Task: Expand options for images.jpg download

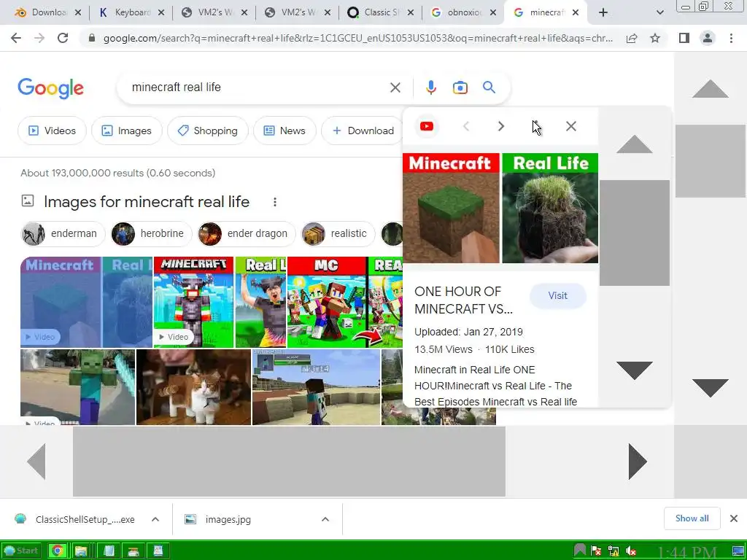Action: (325, 519)
